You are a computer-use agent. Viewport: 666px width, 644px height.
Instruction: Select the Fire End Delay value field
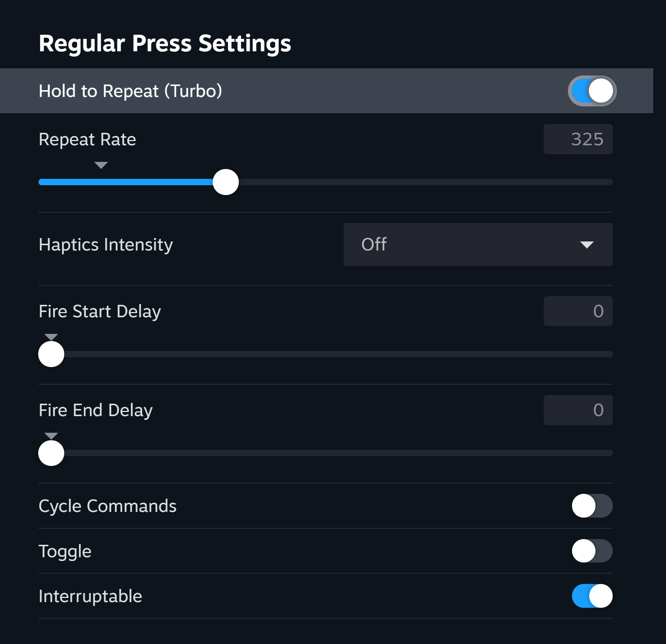click(x=578, y=410)
